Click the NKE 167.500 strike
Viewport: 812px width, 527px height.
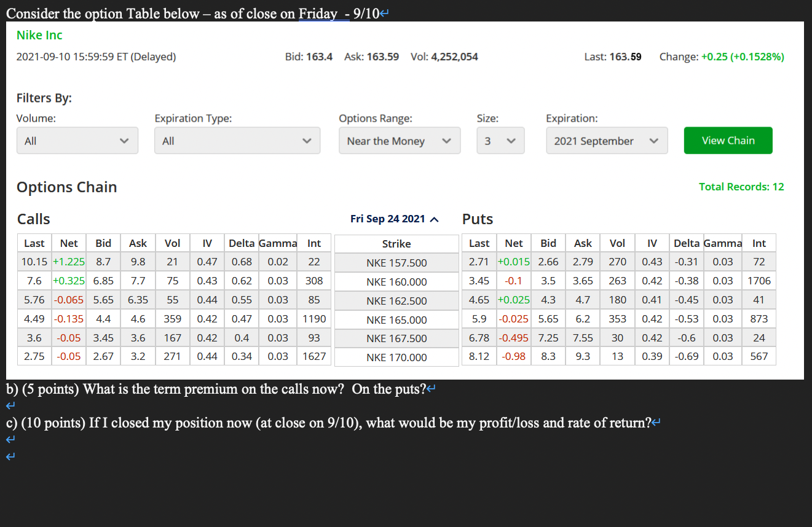point(396,338)
